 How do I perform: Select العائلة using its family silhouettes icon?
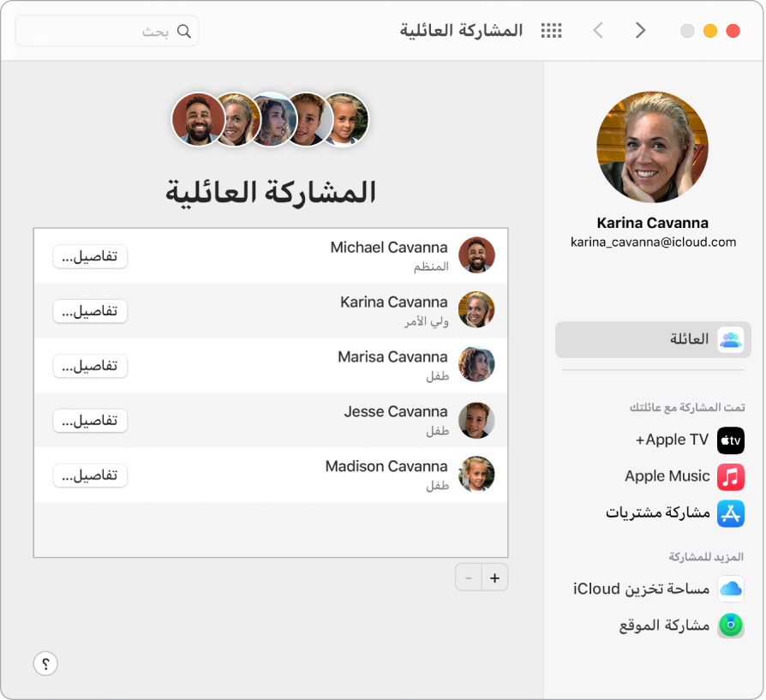coord(730,339)
